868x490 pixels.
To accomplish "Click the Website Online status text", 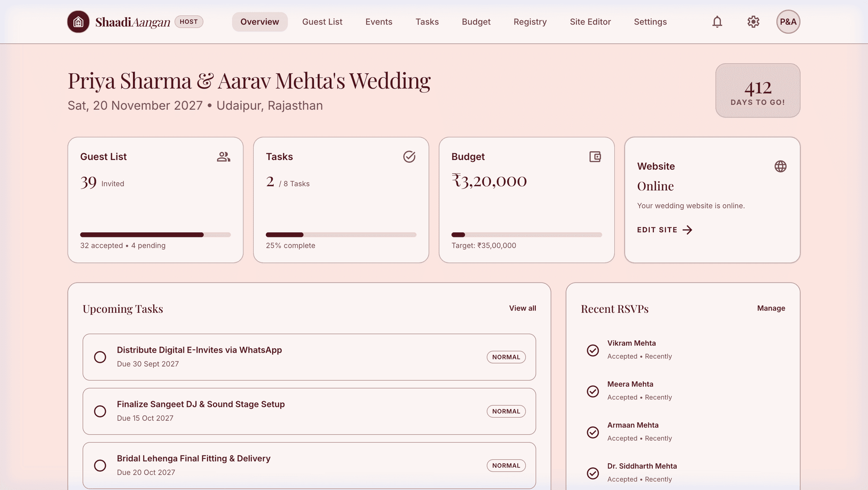I will (655, 186).
